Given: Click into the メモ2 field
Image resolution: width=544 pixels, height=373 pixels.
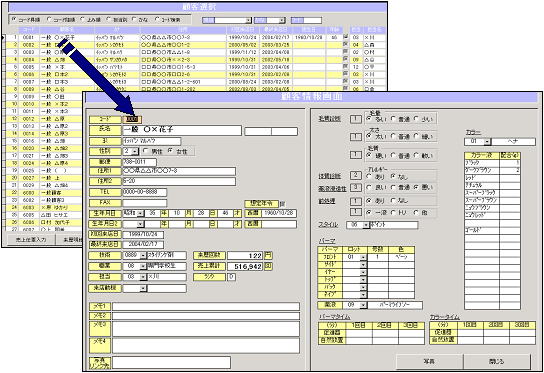Looking at the screenshot, I should (x=206, y=316).
